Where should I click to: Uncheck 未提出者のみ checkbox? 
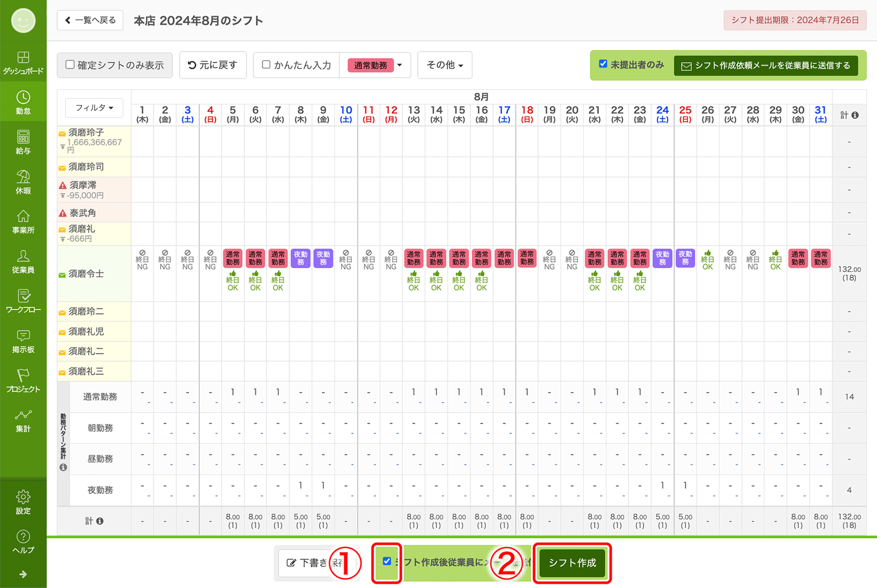[603, 64]
